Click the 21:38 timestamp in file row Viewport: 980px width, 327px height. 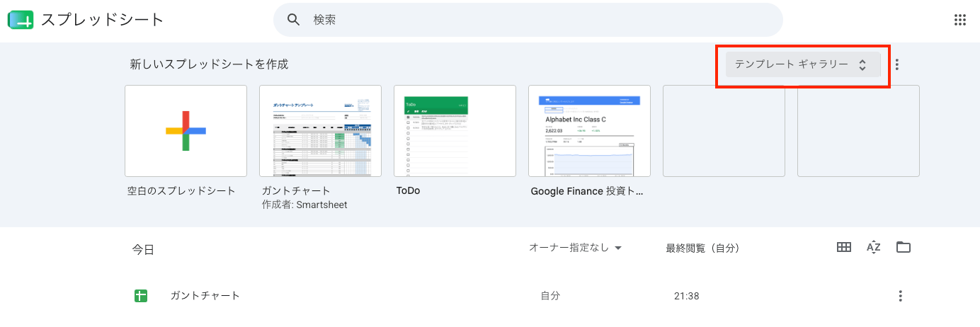click(x=687, y=296)
